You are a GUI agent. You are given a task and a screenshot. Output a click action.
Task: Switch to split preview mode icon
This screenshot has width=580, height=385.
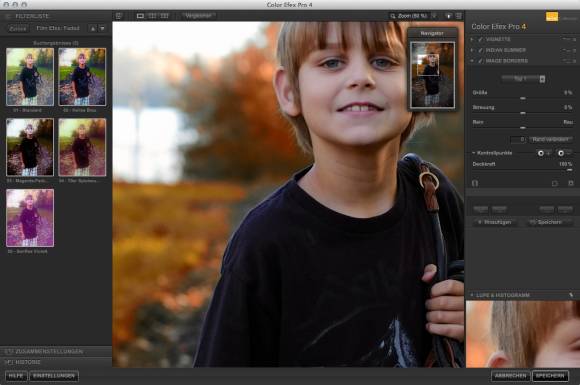pyautogui.click(x=152, y=16)
